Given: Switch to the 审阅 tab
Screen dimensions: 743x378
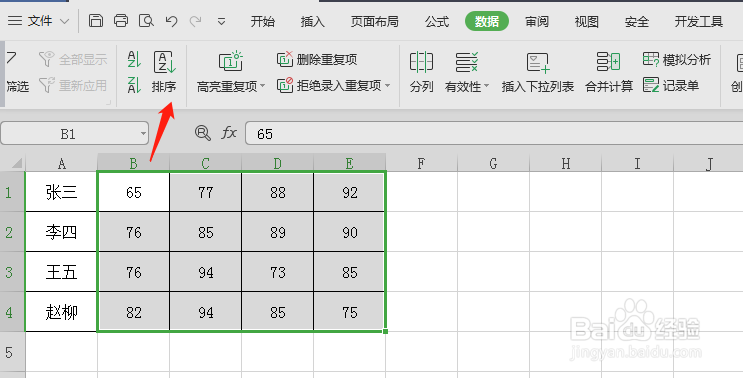Looking at the screenshot, I should coord(536,22).
